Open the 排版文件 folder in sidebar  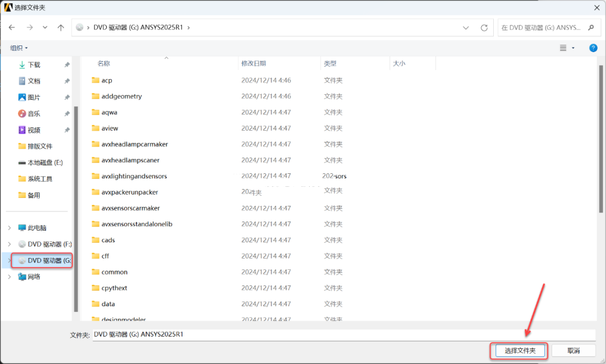coord(40,146)
